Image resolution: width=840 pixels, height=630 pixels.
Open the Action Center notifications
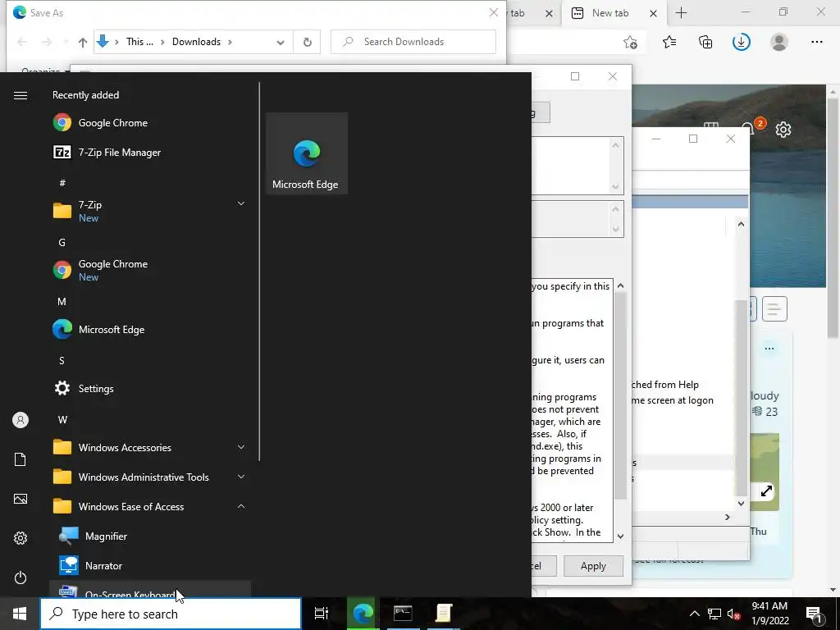[x=814, y=614]
